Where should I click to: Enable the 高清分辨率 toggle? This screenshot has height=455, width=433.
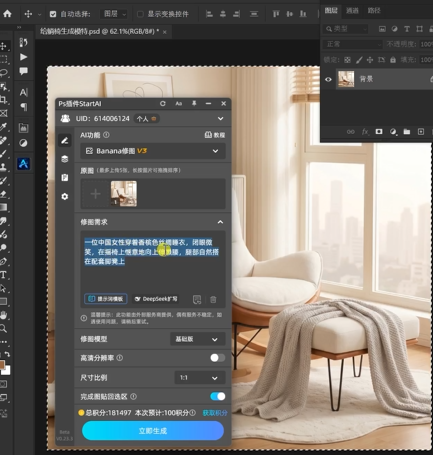pos(217,358)
